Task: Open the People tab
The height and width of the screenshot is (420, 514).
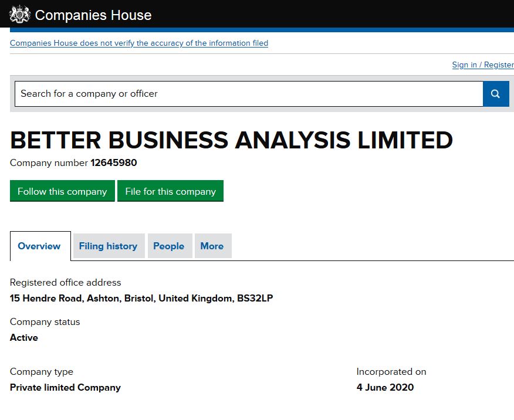Action: pyautogui.click(x=169, y=246)
